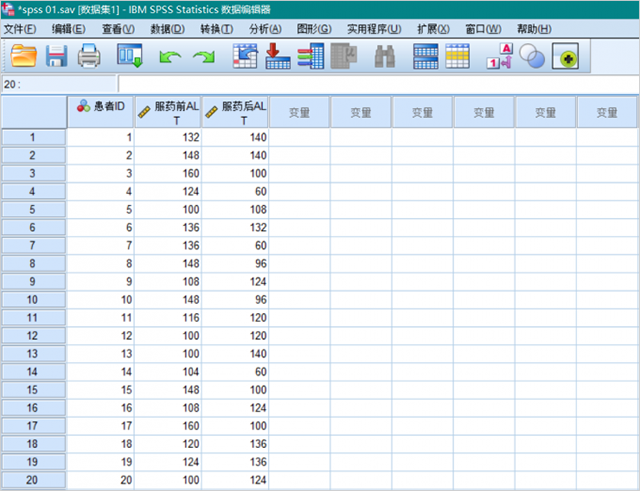
Task: Click 服药后ALT value 124 in row 20
Action: click(x=235, y=480)
